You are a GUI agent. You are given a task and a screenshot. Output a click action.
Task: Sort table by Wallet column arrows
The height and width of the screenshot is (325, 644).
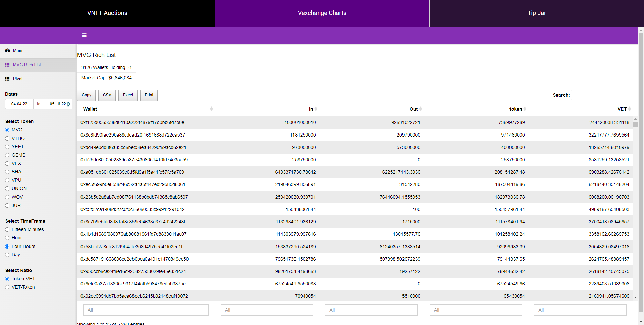click(x=211, y=109)
